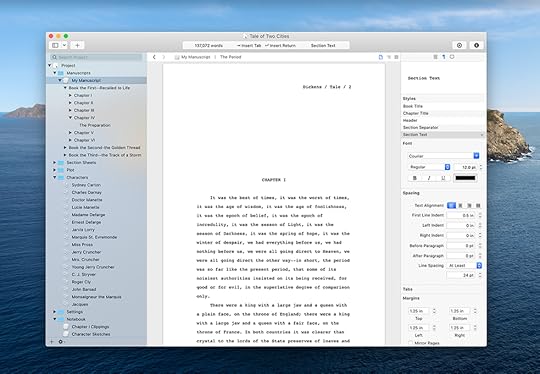Screen dimensions: 540x374
Task: Select The Preparation section
Action: [x=95, y=125]
